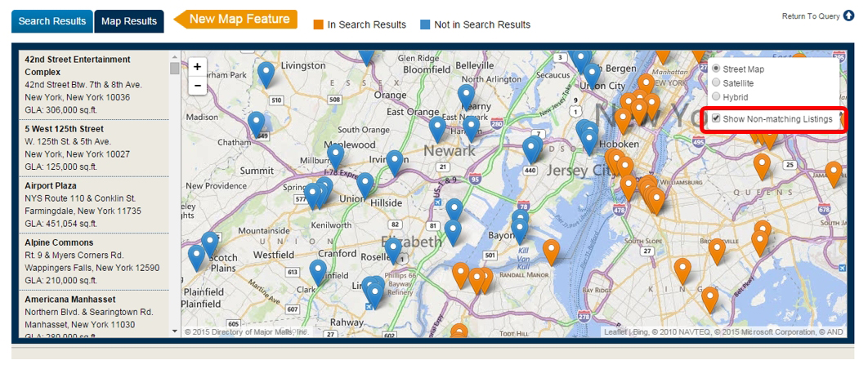
Task: Click the blue pin near Livingston
Action: point(266,74)
